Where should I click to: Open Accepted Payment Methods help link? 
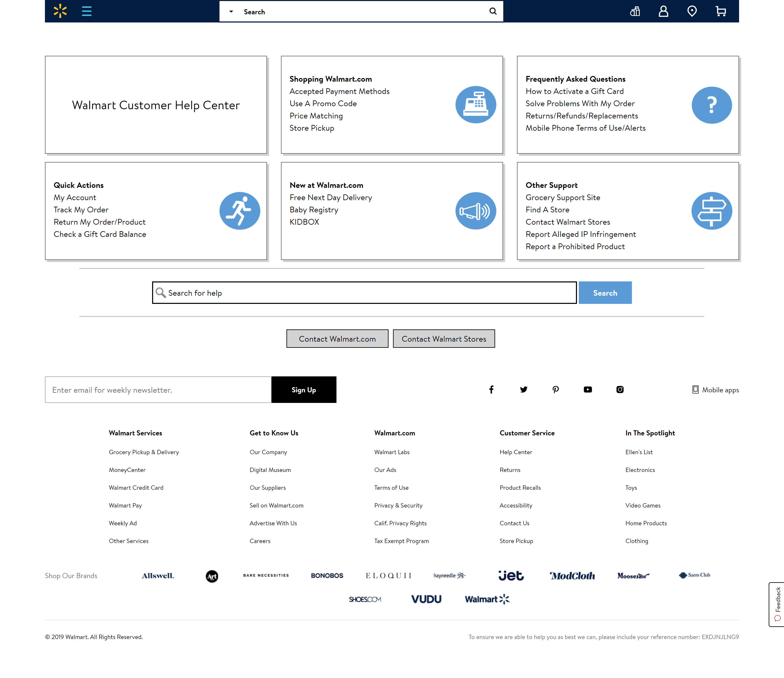339,91
